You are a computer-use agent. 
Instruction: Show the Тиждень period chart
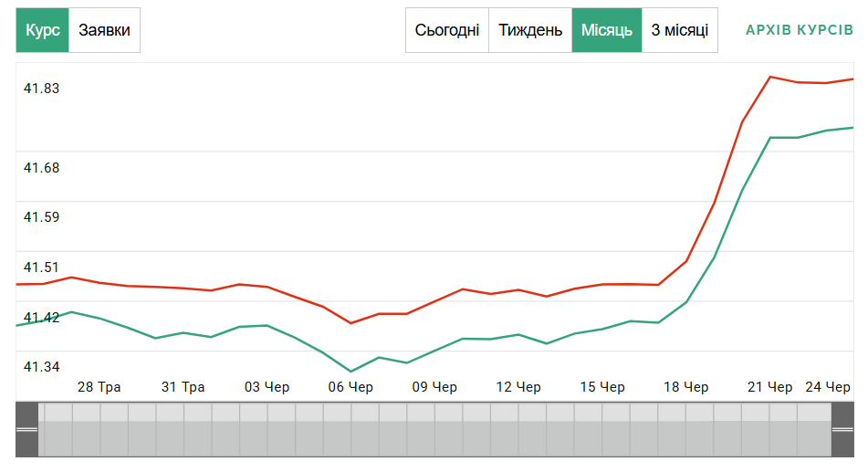tap(530, 30)
